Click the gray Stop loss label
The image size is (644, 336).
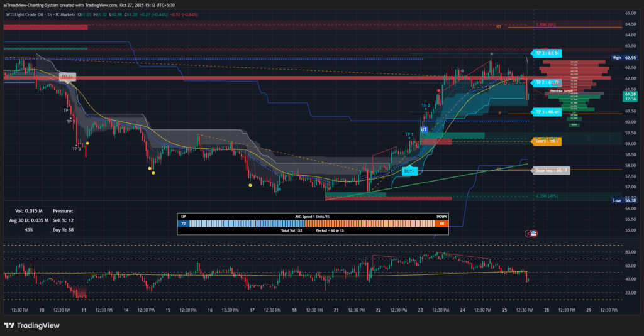click(x=551, y=170)
